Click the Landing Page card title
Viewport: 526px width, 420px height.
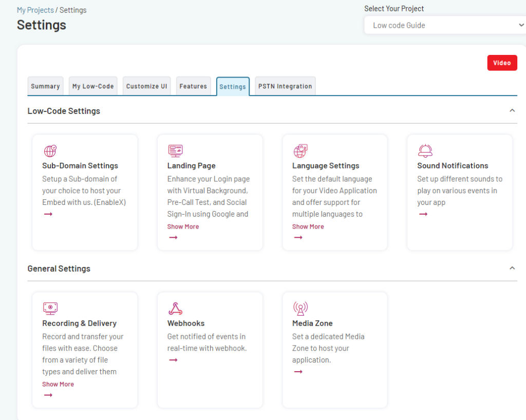tap(192, 165)
